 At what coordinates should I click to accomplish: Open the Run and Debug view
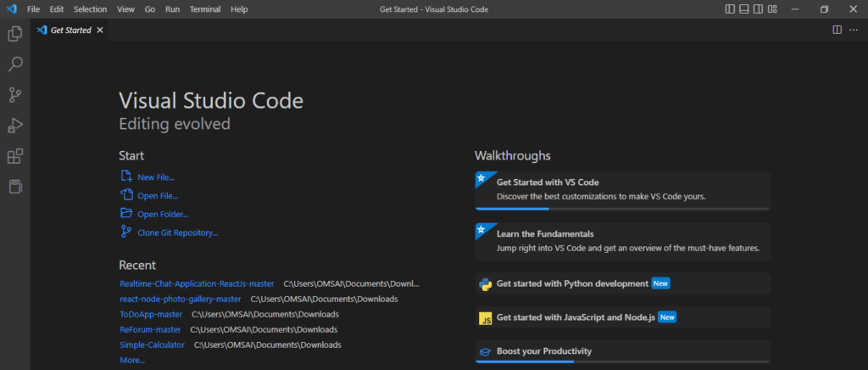15,126
